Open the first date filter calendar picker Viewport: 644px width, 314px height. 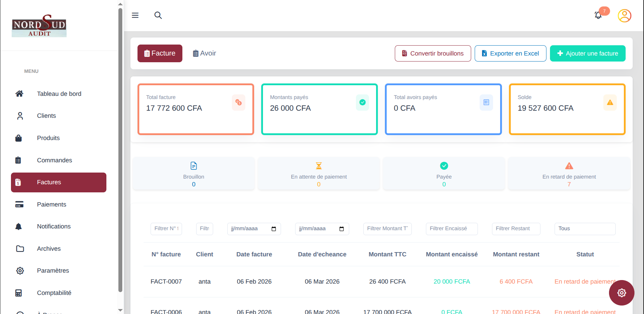(x=274, y=229)
